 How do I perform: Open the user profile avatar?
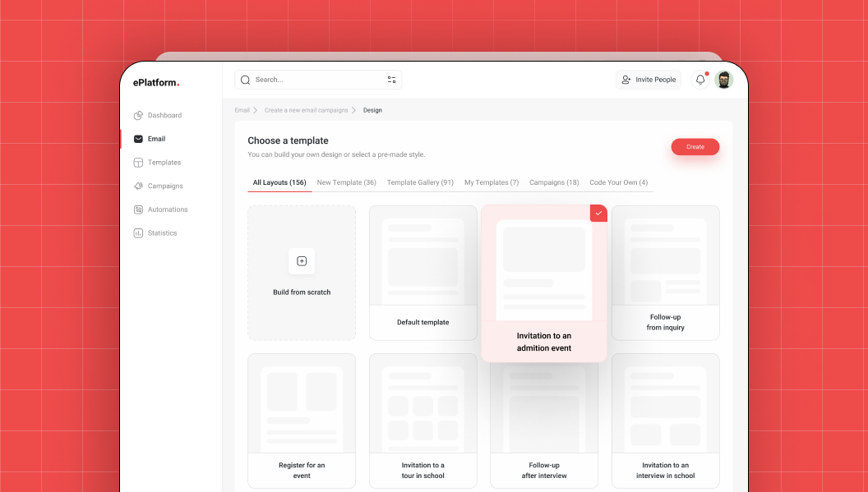(723, 80)
